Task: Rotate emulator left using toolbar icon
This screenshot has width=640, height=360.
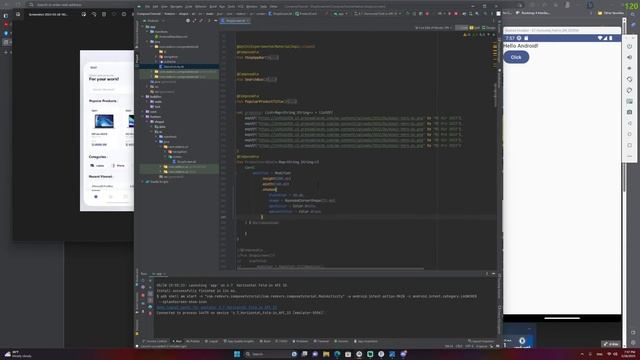Action: coord(629,79)
